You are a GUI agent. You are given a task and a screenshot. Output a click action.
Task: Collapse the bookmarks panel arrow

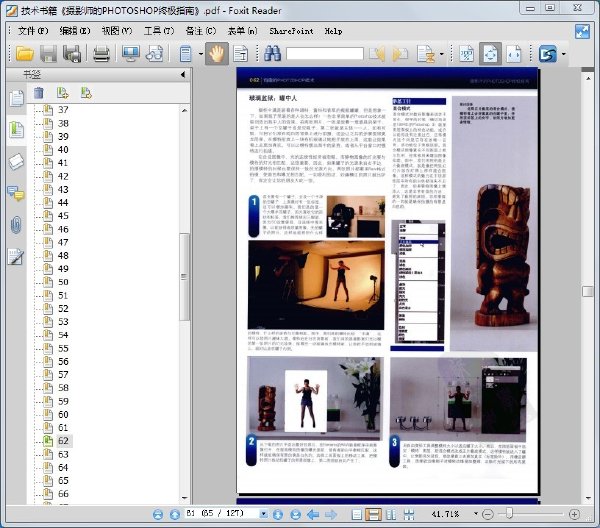coord(183,75)
